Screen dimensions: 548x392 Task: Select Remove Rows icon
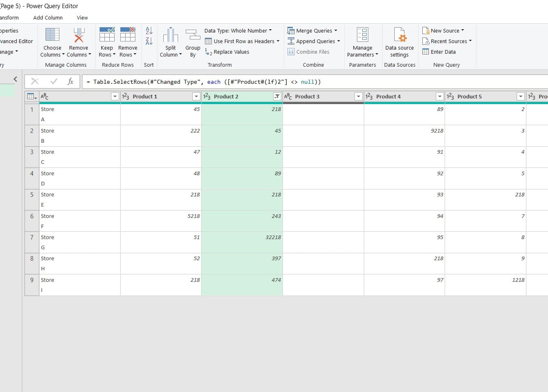click(x=128, y=35)
